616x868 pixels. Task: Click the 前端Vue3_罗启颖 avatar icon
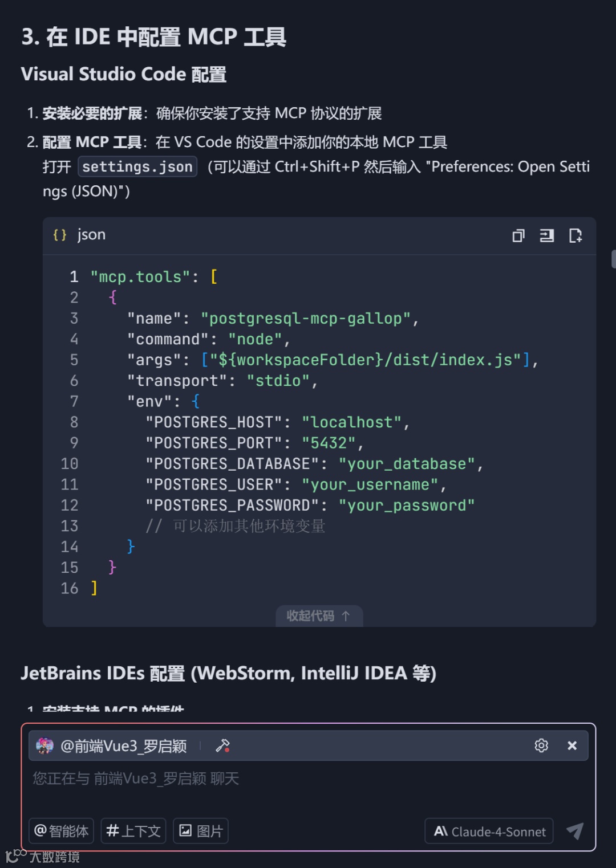point(44,745)
